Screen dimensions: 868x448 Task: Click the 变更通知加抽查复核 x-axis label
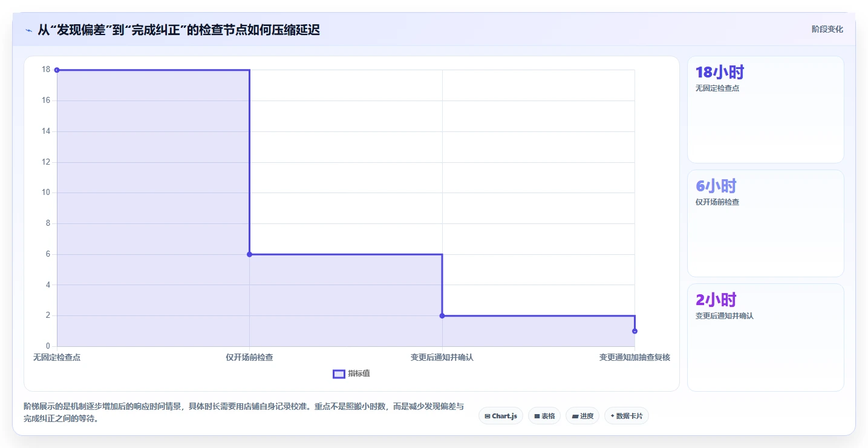click(x=635, y=357)
